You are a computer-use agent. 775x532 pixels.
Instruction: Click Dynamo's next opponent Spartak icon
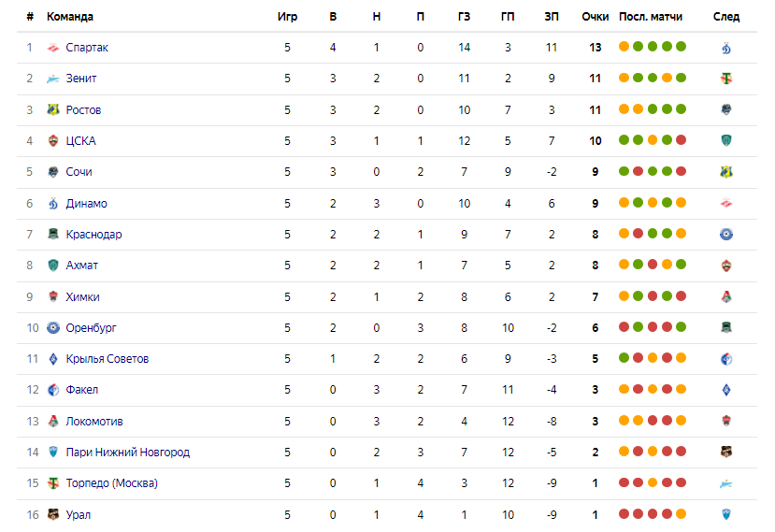pyautogui.click(x=726, y=203)
